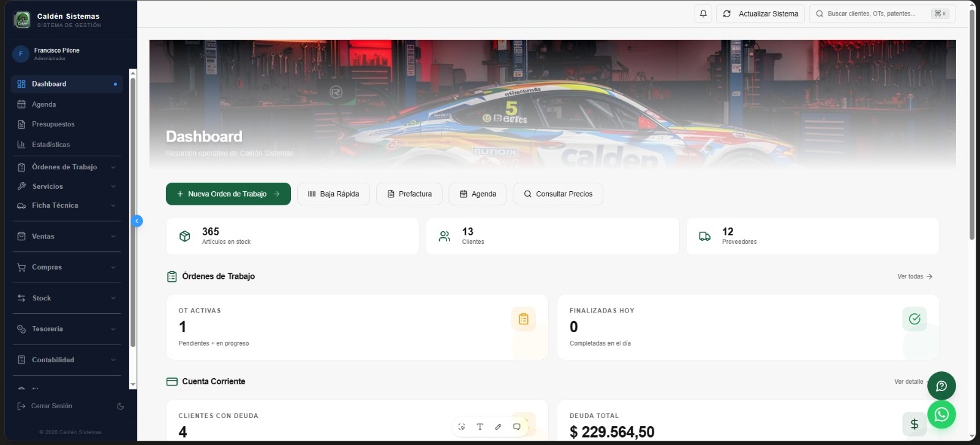
Task: Select the comment bubble tool
Action: coord(516,427)
